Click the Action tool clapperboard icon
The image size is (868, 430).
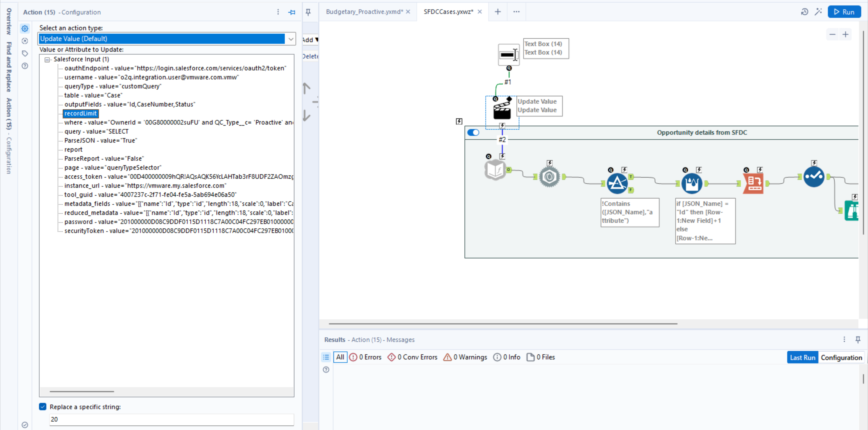pos(502,110)
